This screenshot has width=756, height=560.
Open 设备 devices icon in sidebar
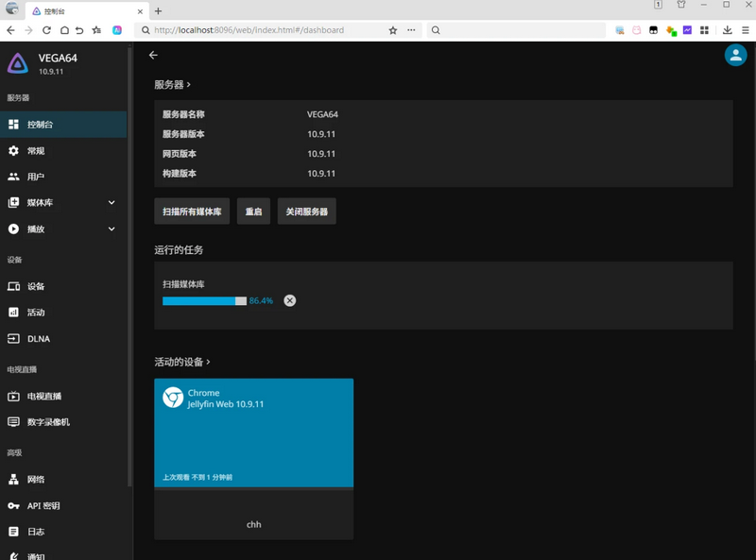pyautogui.click(x=13, y=286)
